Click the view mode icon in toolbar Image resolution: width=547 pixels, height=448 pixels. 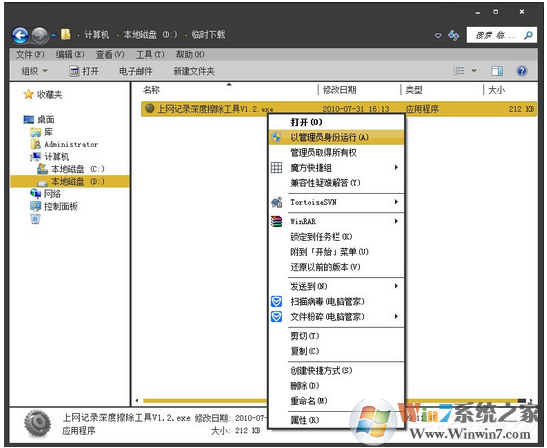point(459,71)
